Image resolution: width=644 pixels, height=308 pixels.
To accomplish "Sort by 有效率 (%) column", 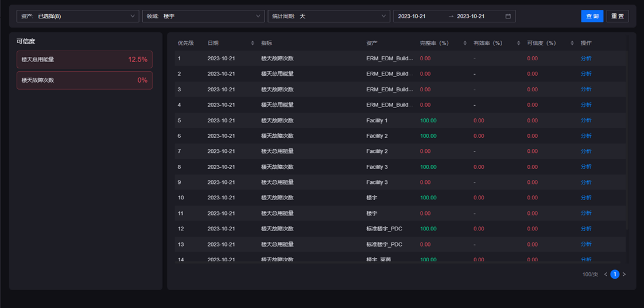I will pyautogui.click(x=519, y=43).
